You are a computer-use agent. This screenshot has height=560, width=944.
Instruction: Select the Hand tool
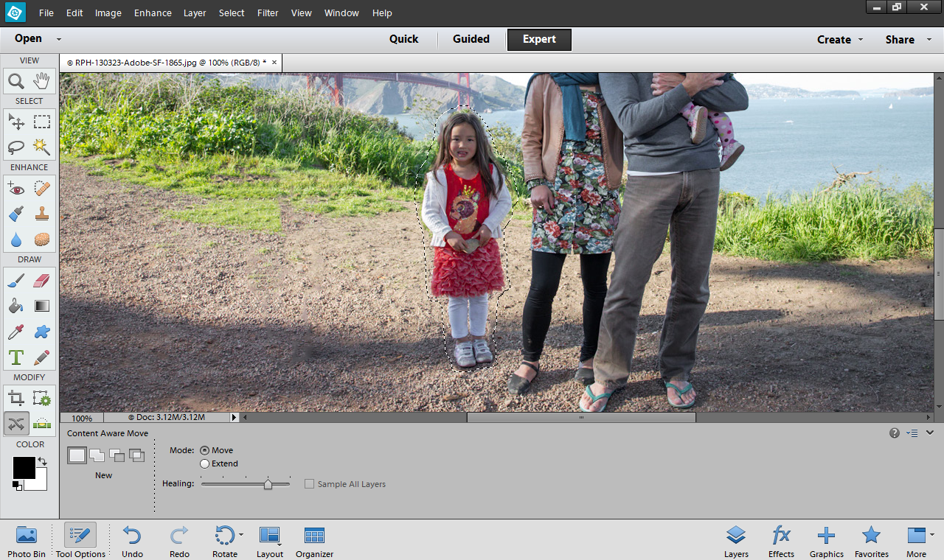coord(41,81)
